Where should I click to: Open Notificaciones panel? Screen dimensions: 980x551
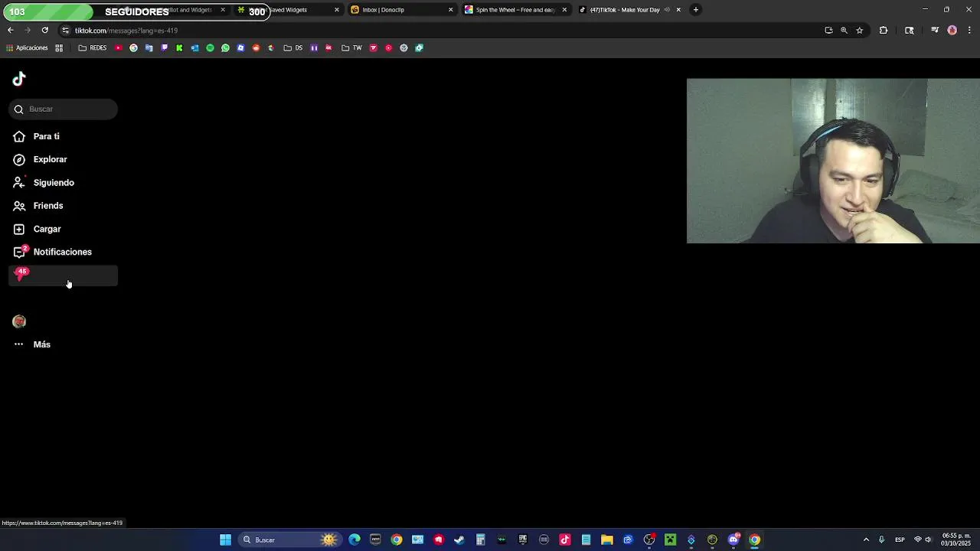pyautogui.click(x=64, y=252)
